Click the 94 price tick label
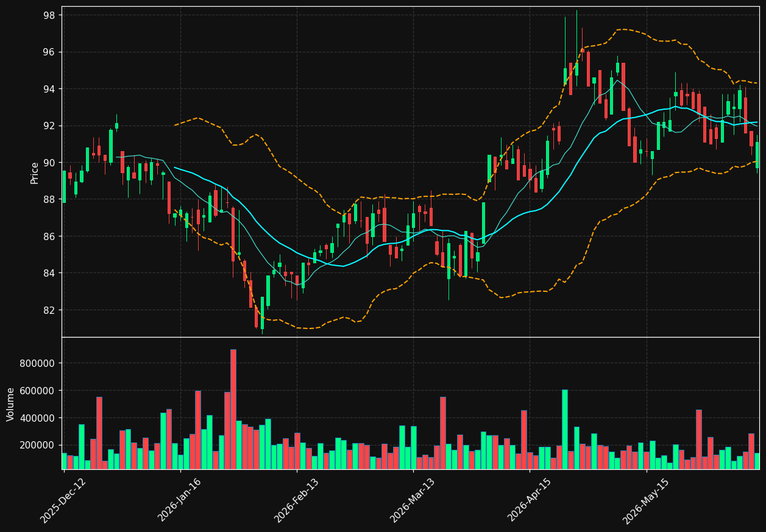 (x=49, y=89)
